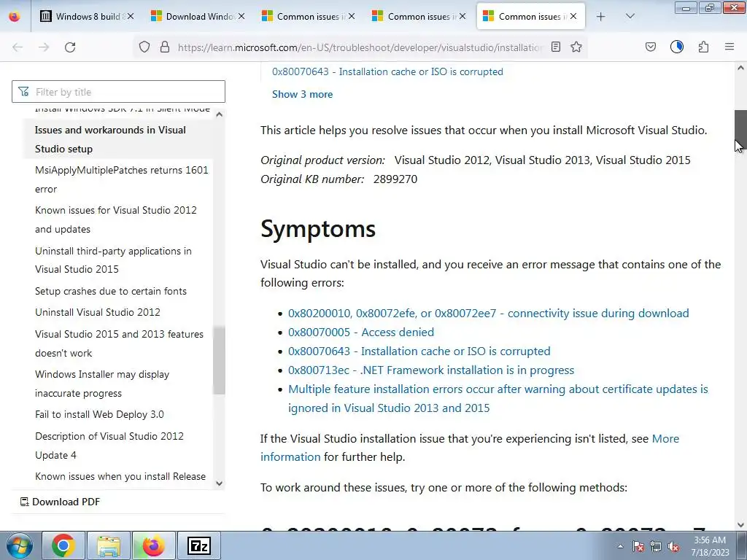Click the Filter by title field

click(119, 92)
